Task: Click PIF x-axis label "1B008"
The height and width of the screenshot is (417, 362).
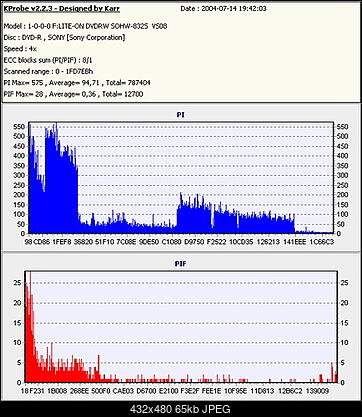Action: point(57,391)
